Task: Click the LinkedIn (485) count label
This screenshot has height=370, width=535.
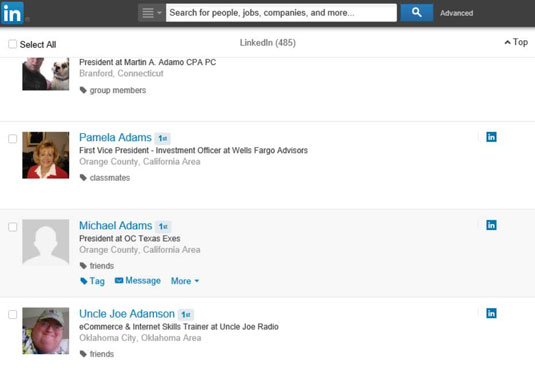Action: (x=268, y=43)
